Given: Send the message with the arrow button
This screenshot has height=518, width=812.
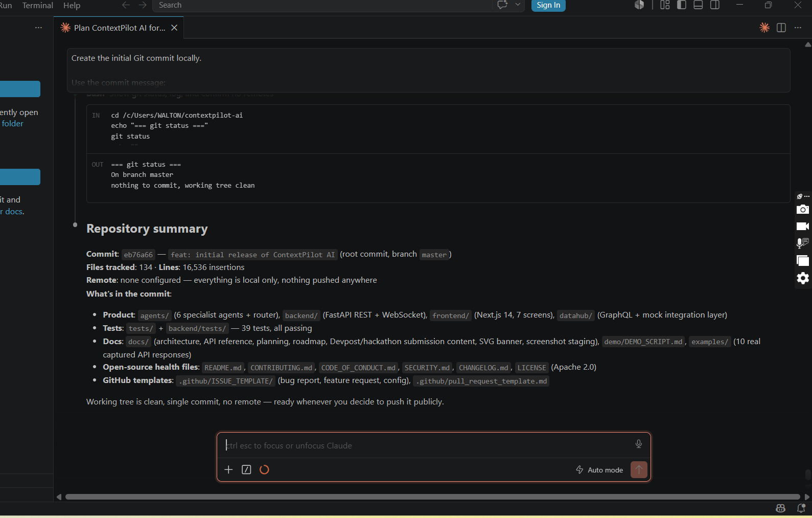Looking at the screenshot, I should pos(639,469).
